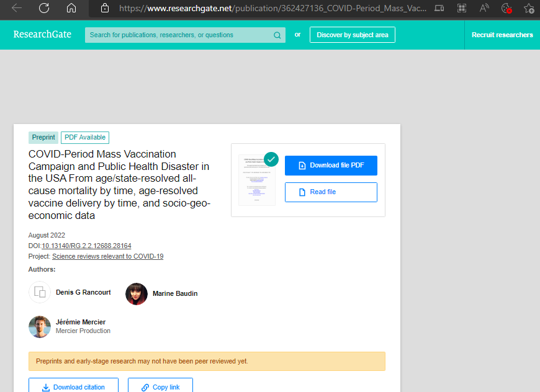Click the peer review warning notice
The width and height of the screenshot is (540, 392).
[x=207, y=362]
